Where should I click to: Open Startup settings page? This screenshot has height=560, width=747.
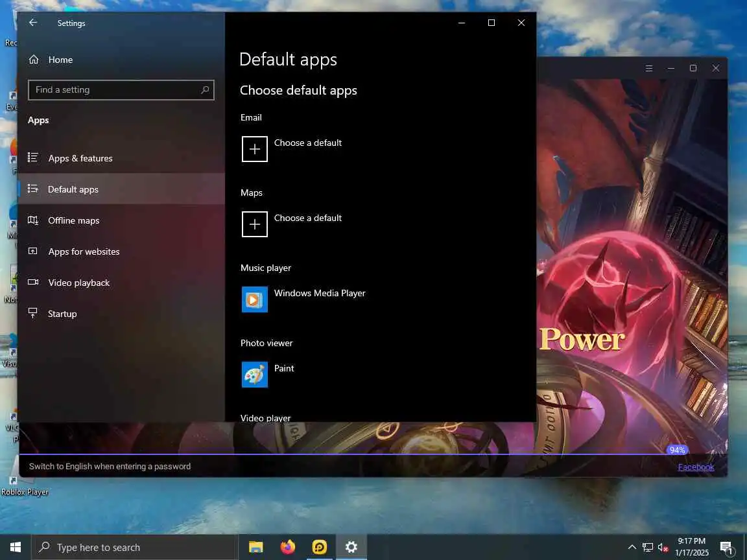coord(121,314)
